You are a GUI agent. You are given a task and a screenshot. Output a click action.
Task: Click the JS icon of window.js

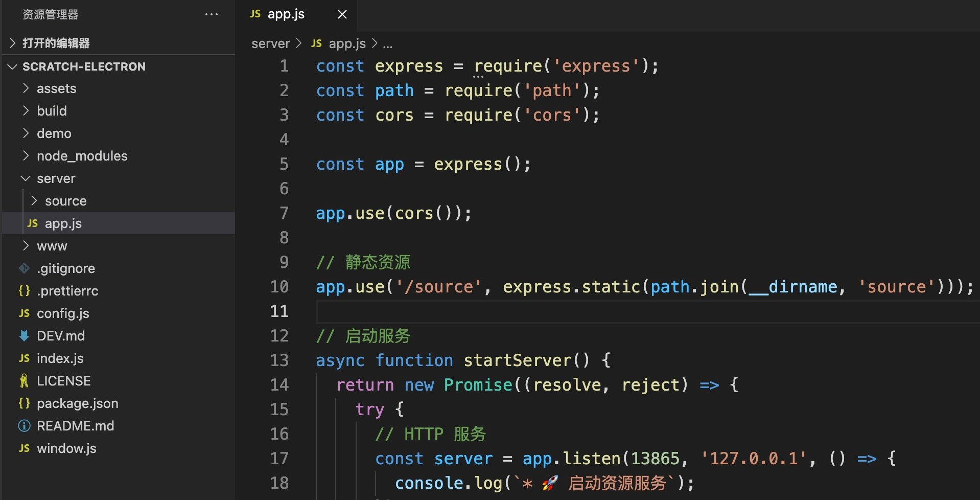point(24,448)
